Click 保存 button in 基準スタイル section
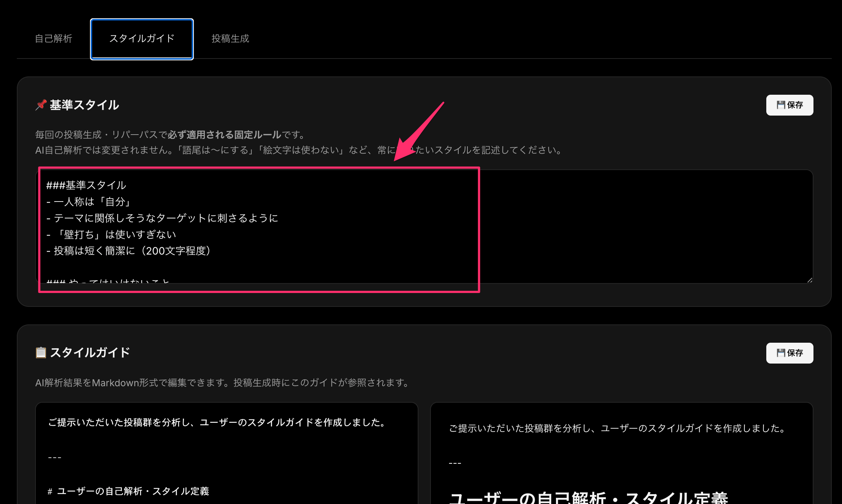842x504 pixels. click(789, 105)
